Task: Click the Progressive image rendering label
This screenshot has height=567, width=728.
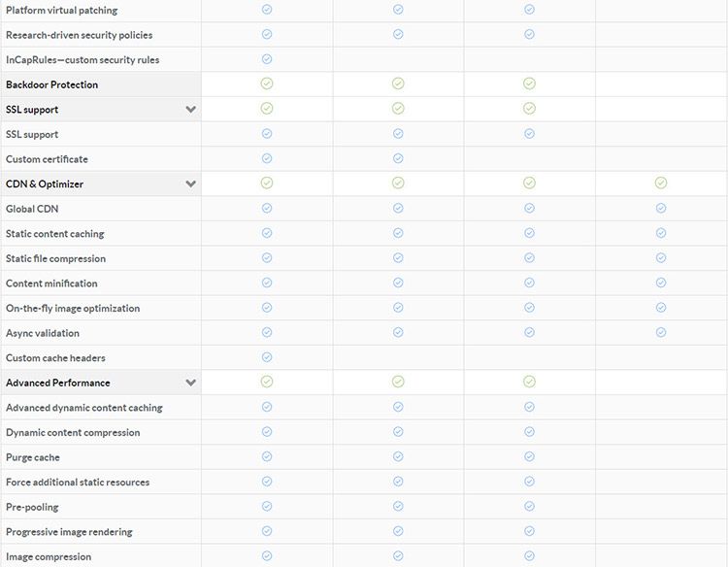Action: pyautogui.click(x=69, y=532)
